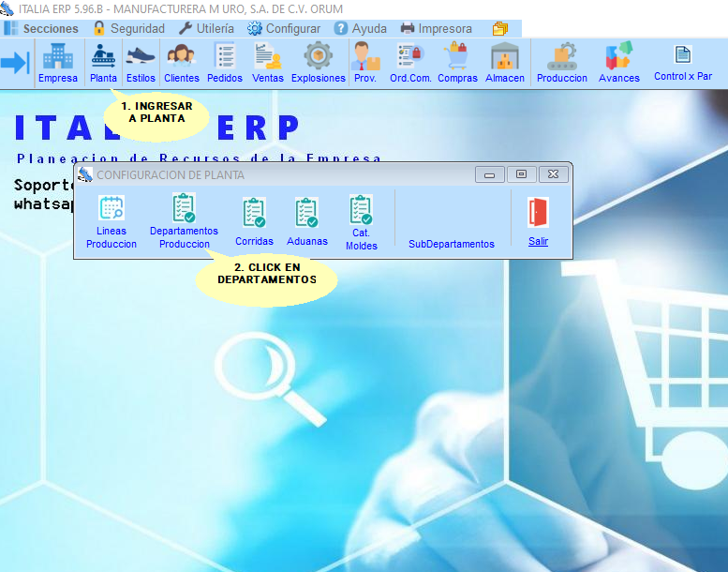Open the Seguridad menu
This screenshot has height=572, width=728.
coord(129,29)
